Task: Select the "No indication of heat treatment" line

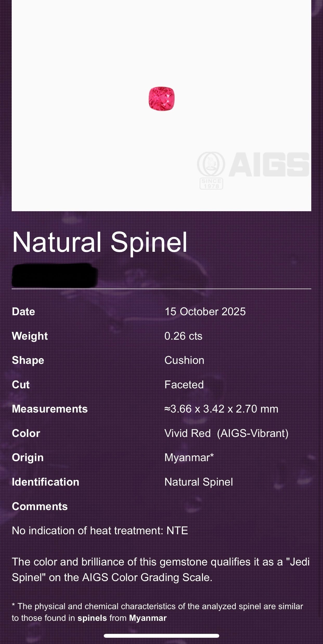Action: coord(100,531)
